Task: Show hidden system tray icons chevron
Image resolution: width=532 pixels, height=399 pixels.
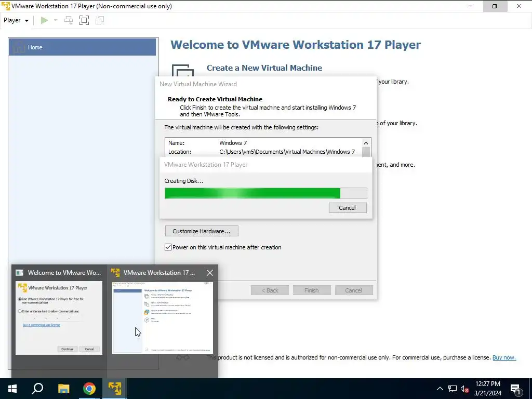Action: [x=440, y=389]
